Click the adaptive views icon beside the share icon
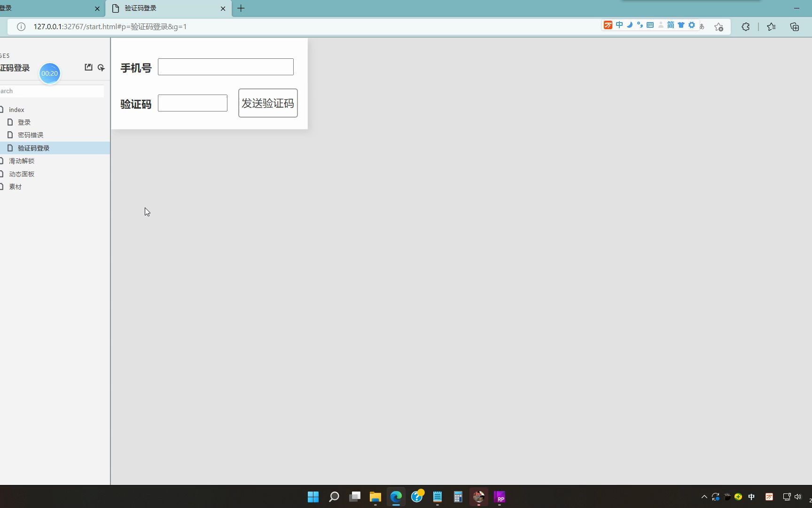Viewport: 812px width, 508px height. click(101, 68)
